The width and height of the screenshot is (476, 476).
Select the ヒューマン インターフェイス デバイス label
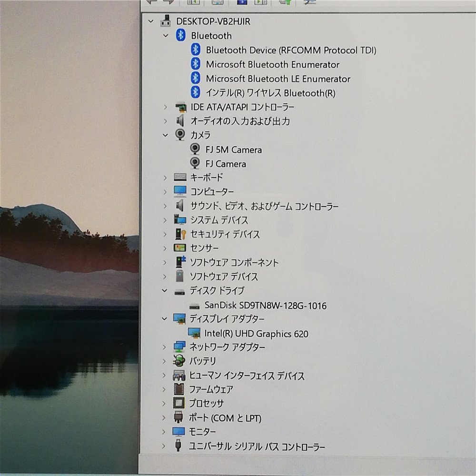247,376
